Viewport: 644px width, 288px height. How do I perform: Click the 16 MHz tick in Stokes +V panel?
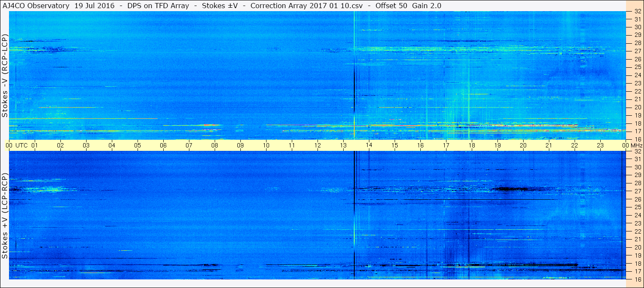point(638,279)
